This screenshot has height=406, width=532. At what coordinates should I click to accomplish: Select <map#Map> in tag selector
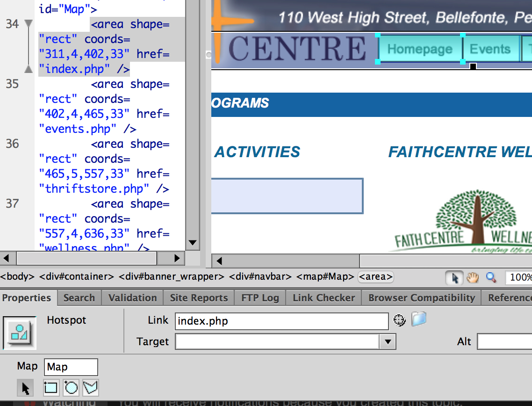tap(325, 276)
